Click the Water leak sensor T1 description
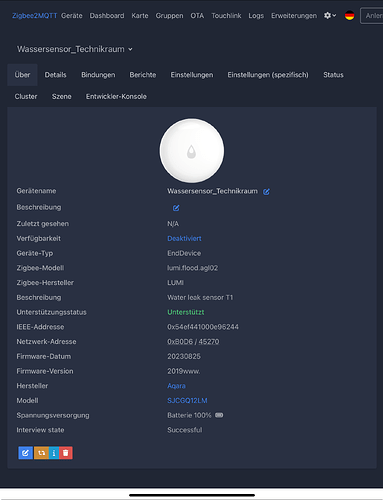Screen dimensions: 383x500 (200, 298)
